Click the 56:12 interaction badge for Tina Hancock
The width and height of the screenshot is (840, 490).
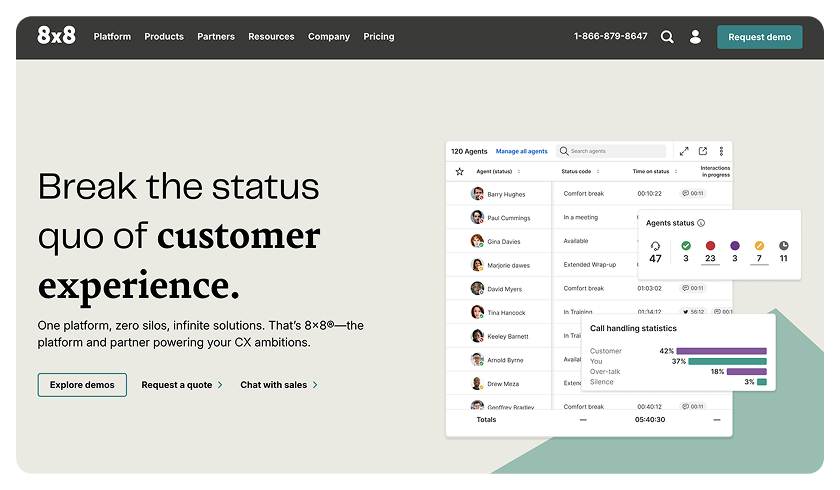pos(694,312)
